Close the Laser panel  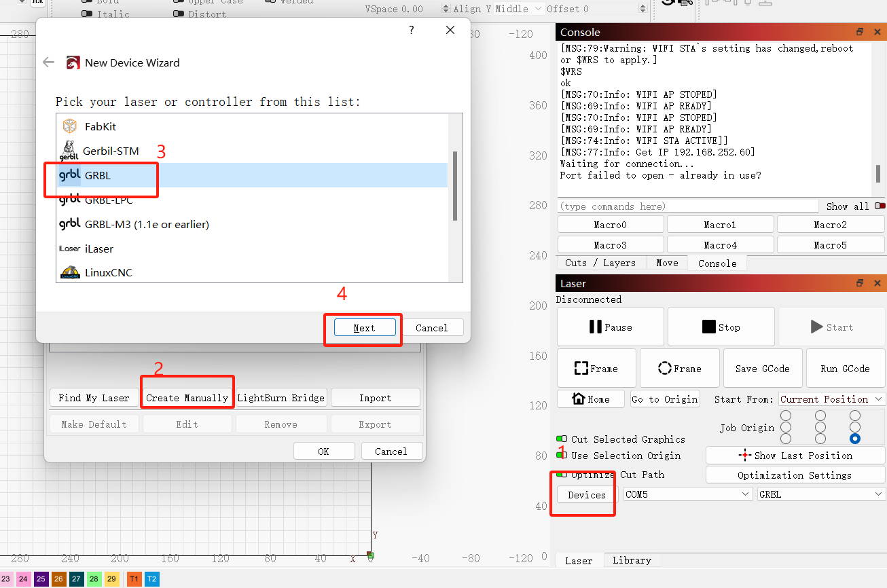pos(877,283)
